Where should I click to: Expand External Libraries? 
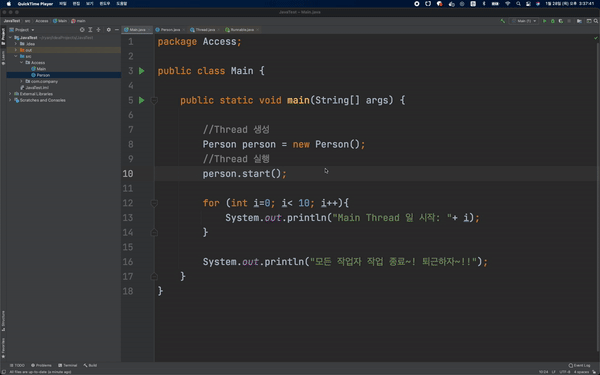coord(10,94)
